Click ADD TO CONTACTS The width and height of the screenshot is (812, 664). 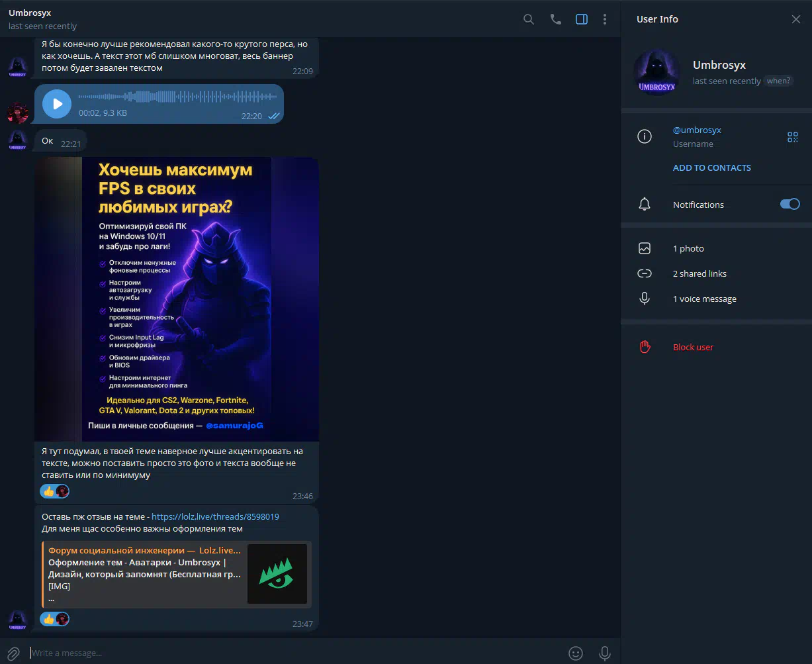(712, 167)
